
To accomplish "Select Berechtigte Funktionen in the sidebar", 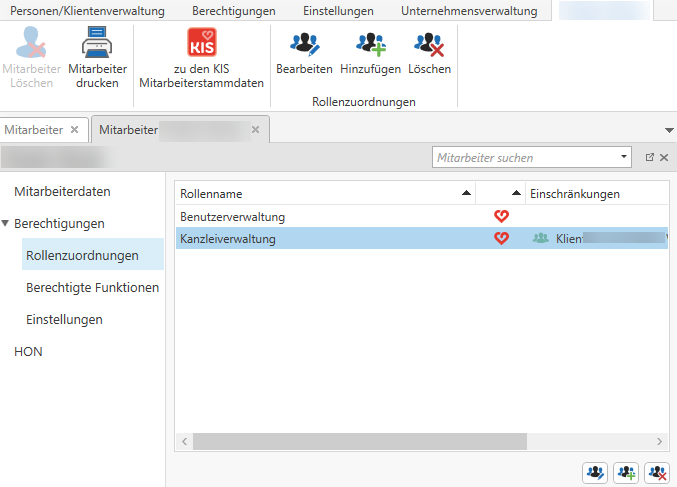I will coord(92,287).
